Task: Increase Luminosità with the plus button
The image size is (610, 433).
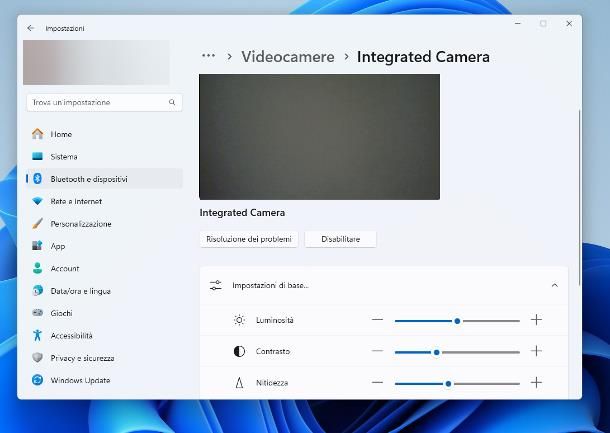Action: 536,320
